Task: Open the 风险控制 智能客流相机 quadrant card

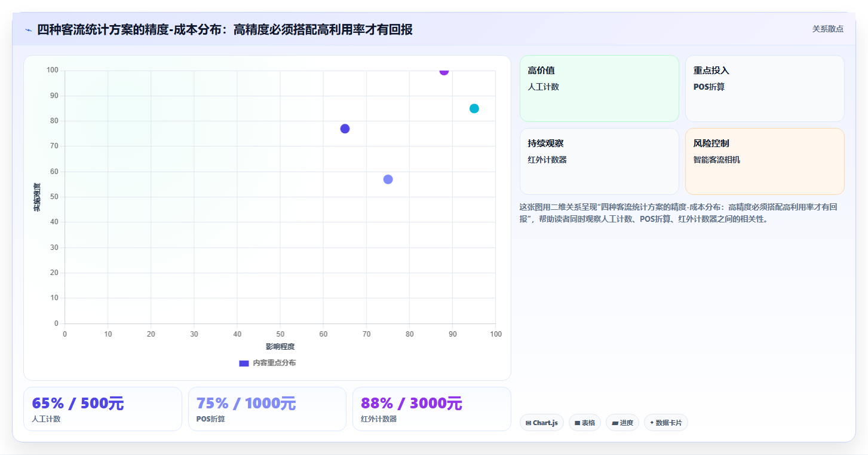Action: (x=765, y=161)
